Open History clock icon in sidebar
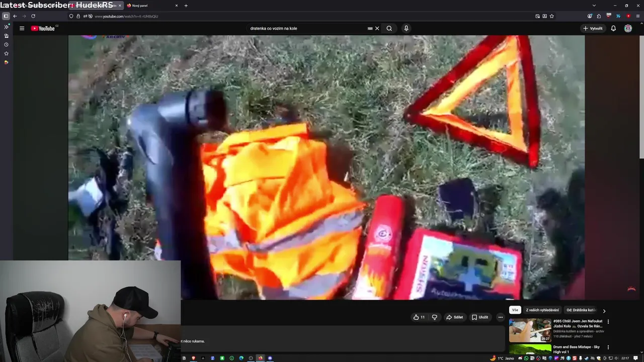This screenshot has height=362, width=644. point(6,44)
